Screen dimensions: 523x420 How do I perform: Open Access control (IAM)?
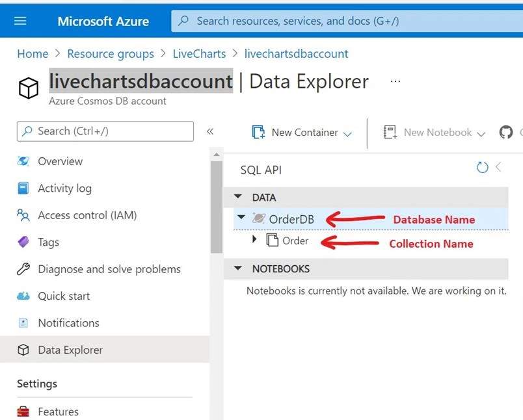[87, 215]
